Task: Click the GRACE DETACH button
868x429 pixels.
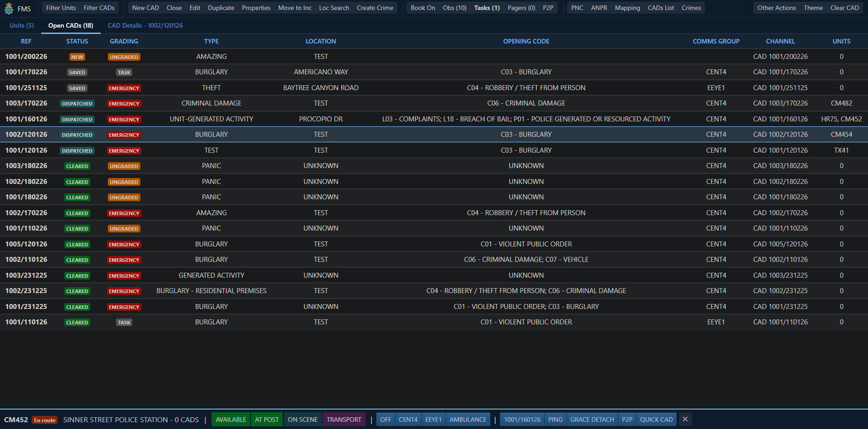Action: pyautogui.click(x=592, y=419)
